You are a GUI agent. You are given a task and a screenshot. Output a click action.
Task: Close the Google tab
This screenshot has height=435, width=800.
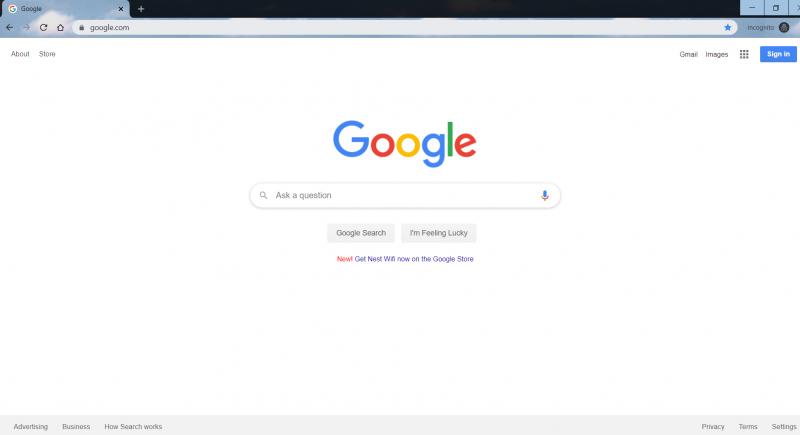120,9
